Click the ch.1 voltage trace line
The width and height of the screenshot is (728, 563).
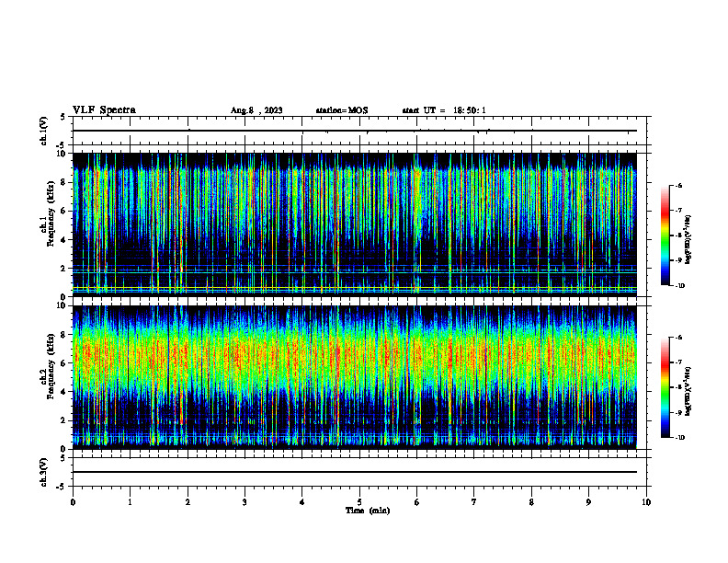click(x=355, y=131)
